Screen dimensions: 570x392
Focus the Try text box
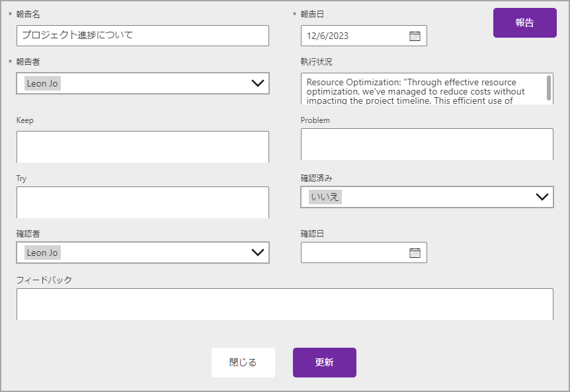click(x=142, y=202)
